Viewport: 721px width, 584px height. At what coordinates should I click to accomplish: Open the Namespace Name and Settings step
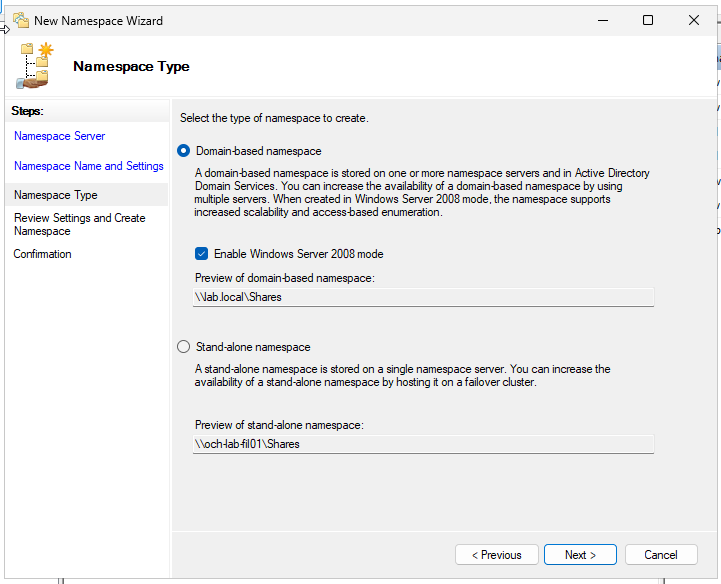[x=89, y=166]
